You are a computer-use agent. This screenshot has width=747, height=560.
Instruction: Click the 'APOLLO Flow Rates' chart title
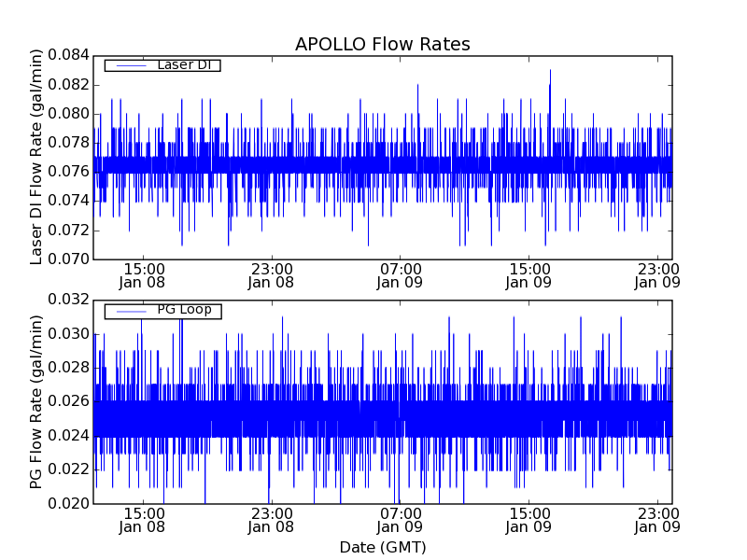[383, 44]
